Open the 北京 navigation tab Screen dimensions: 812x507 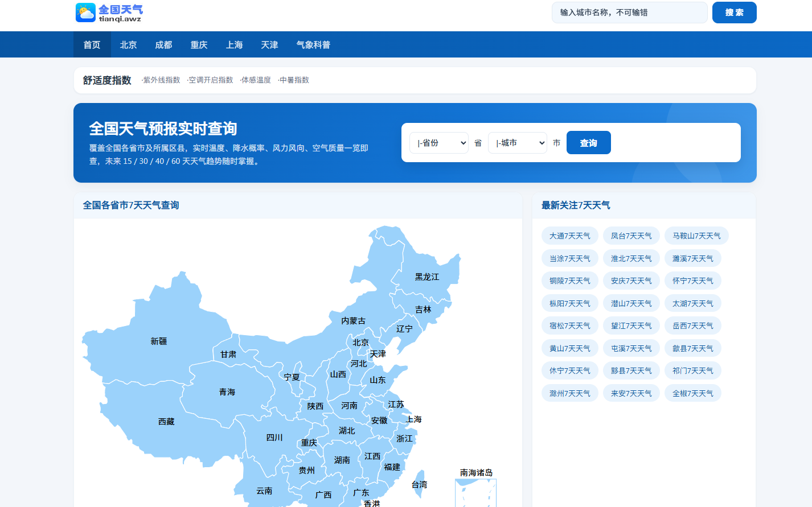point(128,44)
